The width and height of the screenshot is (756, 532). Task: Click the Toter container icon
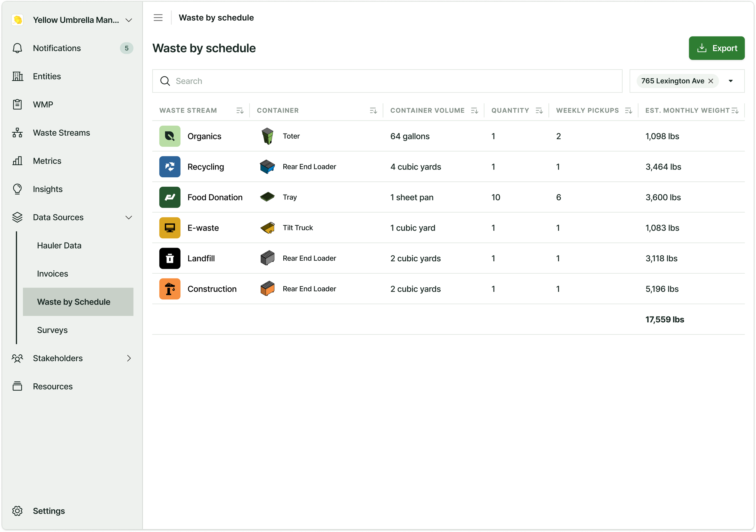[267, 136]
